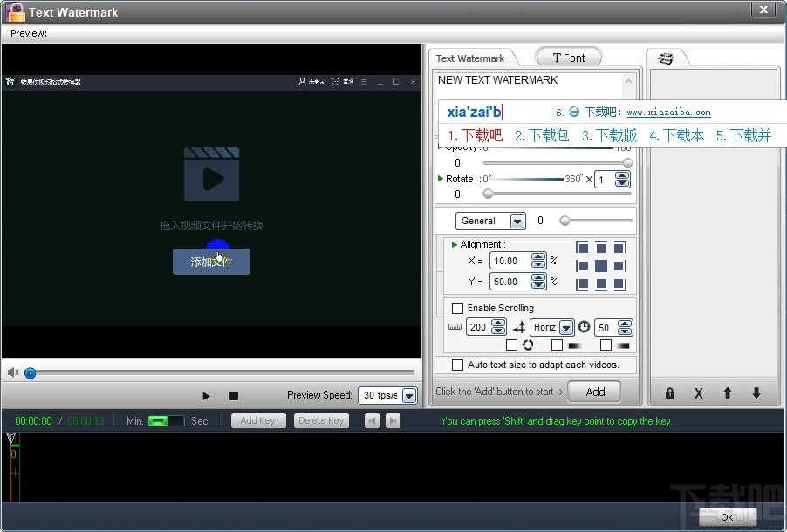Move watermark up with the up-arrow icon
Image resolution: width=787 pixels, height=532 pixels.
pos(727,393)
